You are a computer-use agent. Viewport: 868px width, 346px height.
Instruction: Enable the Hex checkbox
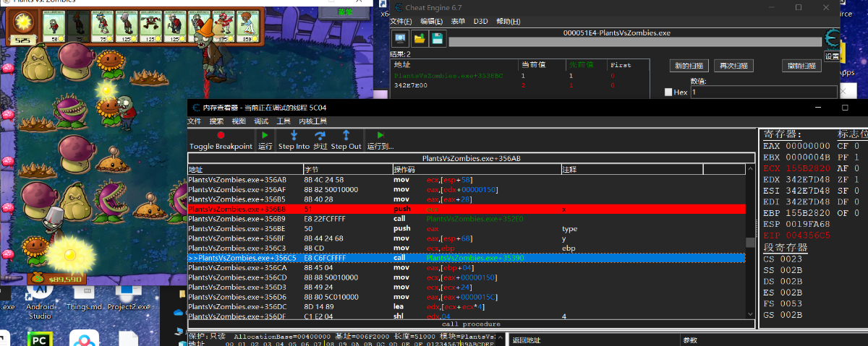coord(668,92)
